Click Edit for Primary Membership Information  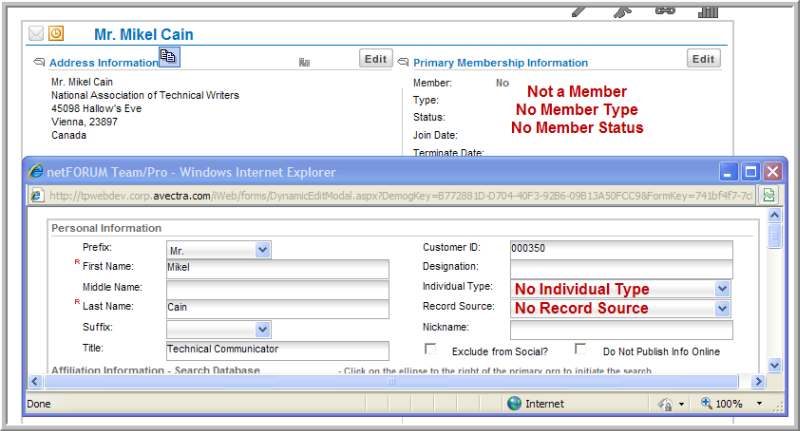(703, 59)
